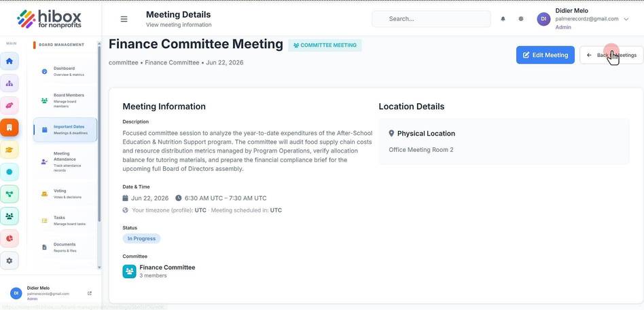The image size is (644, 310).
Task: Click Back to Meetings button
Action: 611,55
